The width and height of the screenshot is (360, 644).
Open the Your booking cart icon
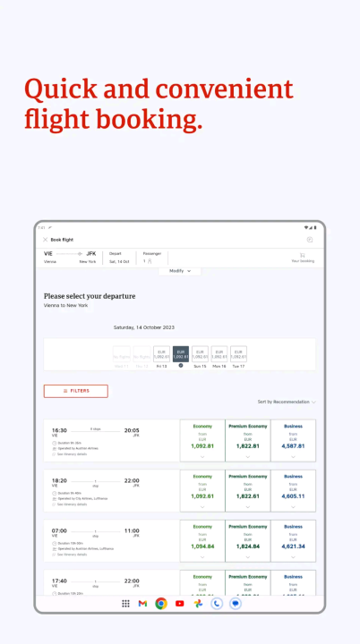[303, 257]
